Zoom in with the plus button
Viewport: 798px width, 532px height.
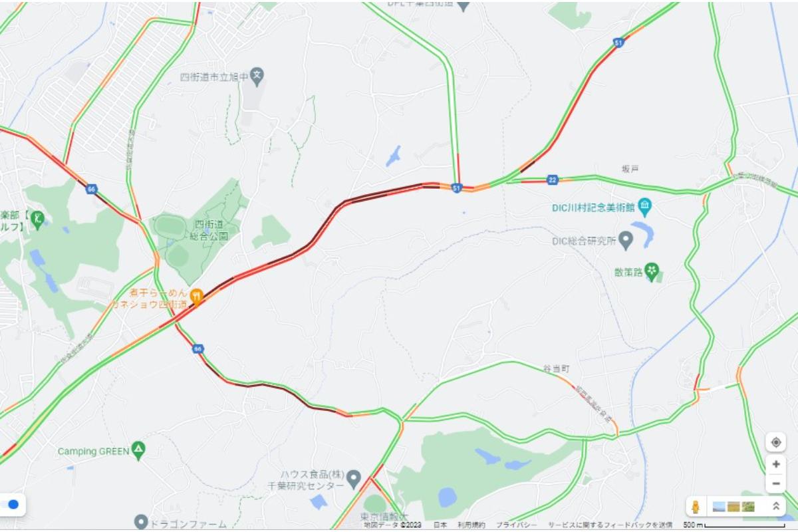775,464
